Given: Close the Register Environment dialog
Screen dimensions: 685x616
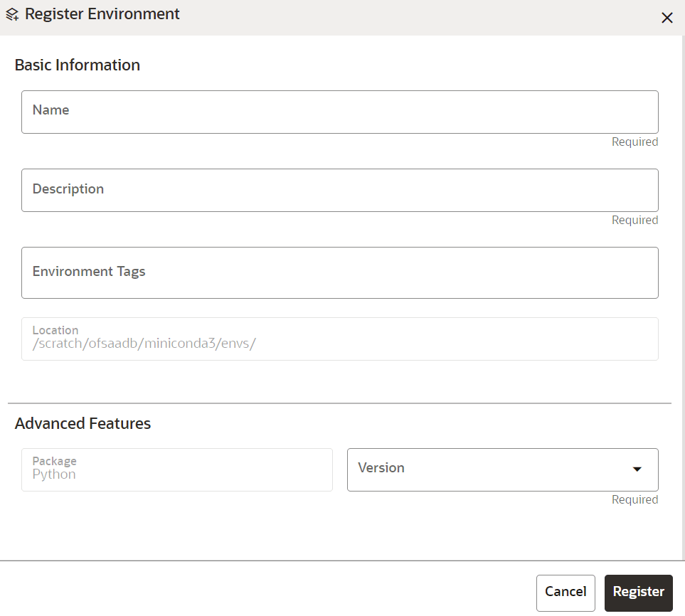Looking at the screenshot, I should (x=667, y=18).
